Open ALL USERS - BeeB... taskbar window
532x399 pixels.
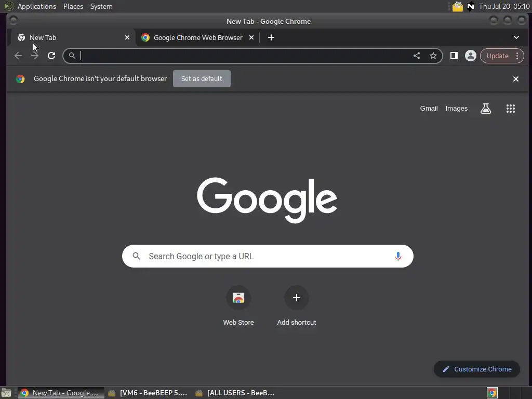(x=235, y=393)
